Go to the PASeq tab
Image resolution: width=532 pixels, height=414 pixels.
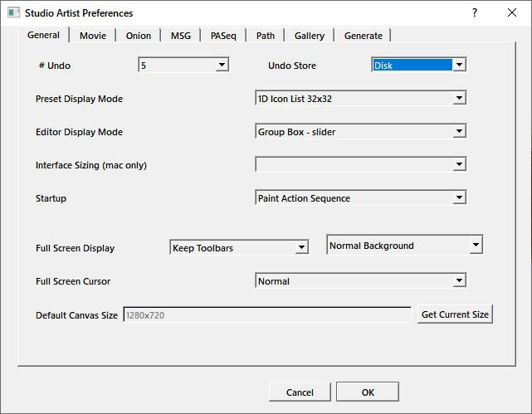point(223,36)
